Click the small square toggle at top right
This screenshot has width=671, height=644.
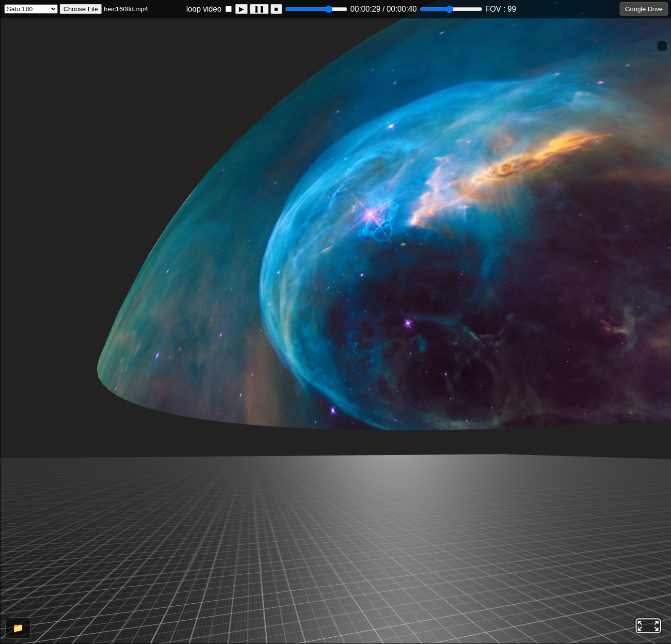point(662,46)
